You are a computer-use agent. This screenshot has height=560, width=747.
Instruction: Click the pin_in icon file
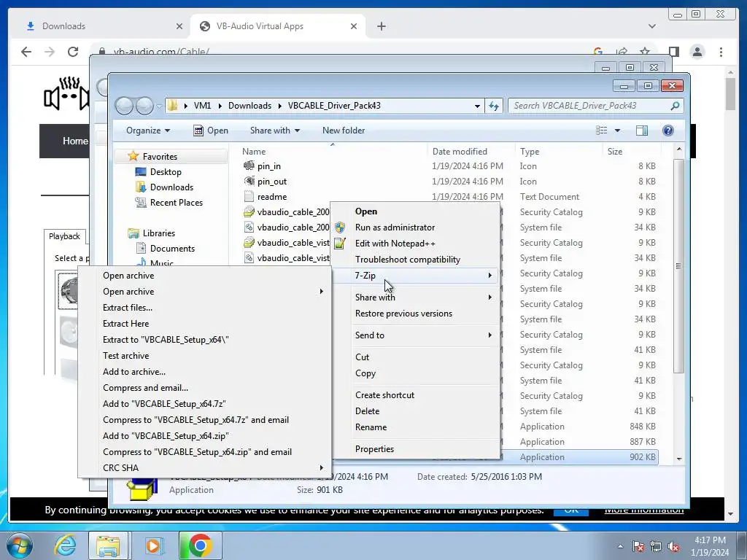[x=249, y=166]
